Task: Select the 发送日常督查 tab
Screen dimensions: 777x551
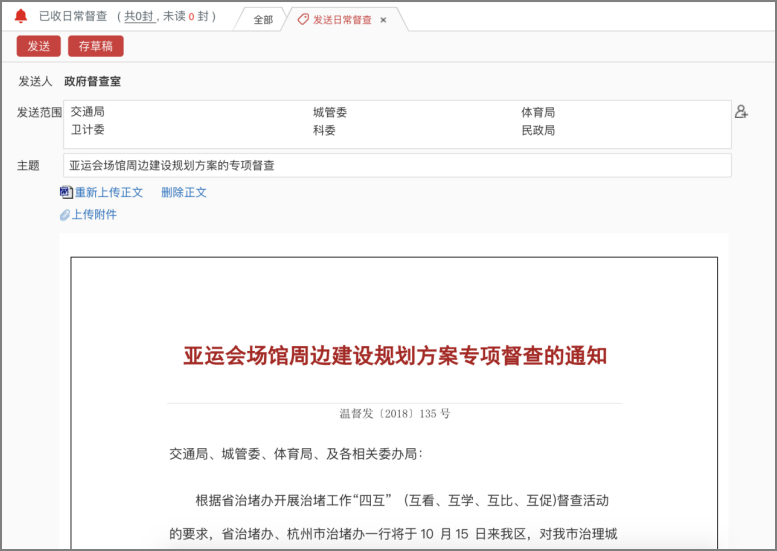Action: tap(342, 20)
